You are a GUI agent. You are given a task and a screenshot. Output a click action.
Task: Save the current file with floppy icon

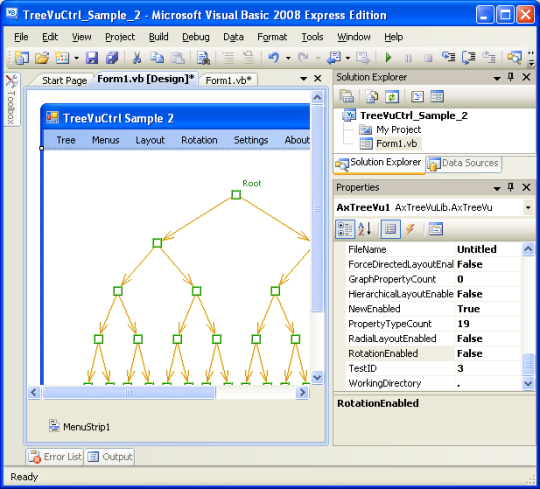coord(92,58)
